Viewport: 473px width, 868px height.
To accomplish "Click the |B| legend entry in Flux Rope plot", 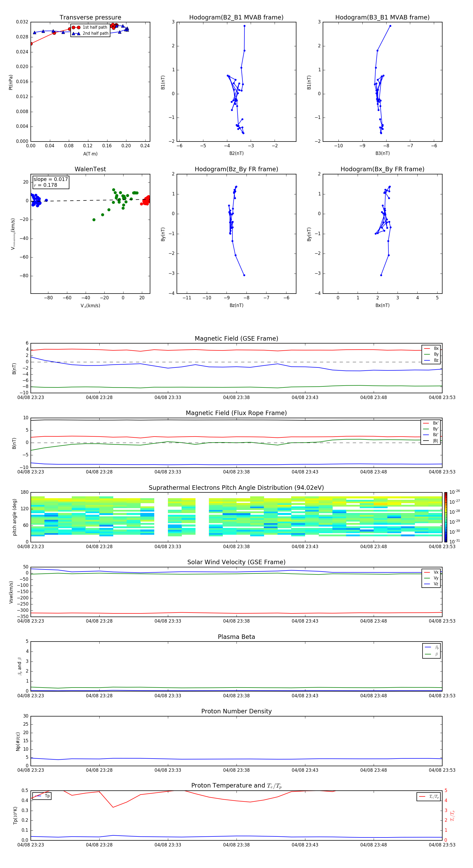I will (x=431, y=441).
